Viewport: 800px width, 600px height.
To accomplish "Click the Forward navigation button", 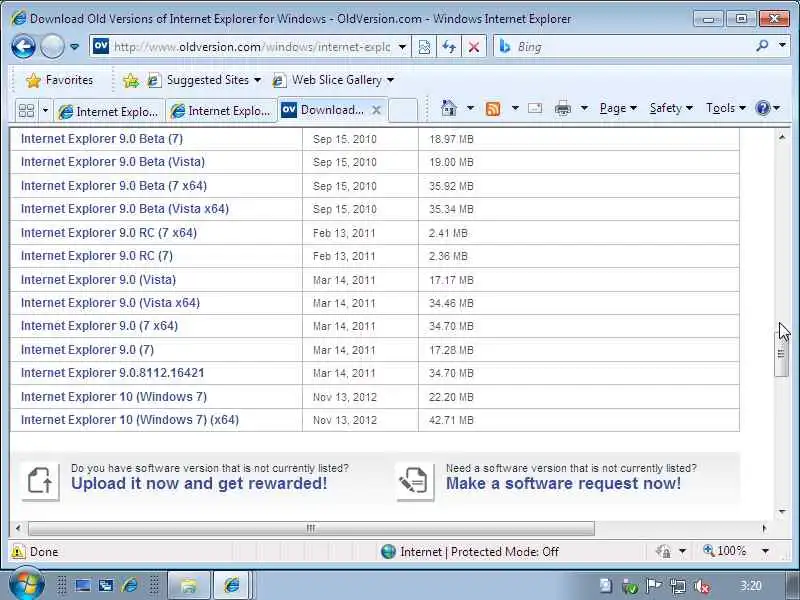I will [52, 47].
